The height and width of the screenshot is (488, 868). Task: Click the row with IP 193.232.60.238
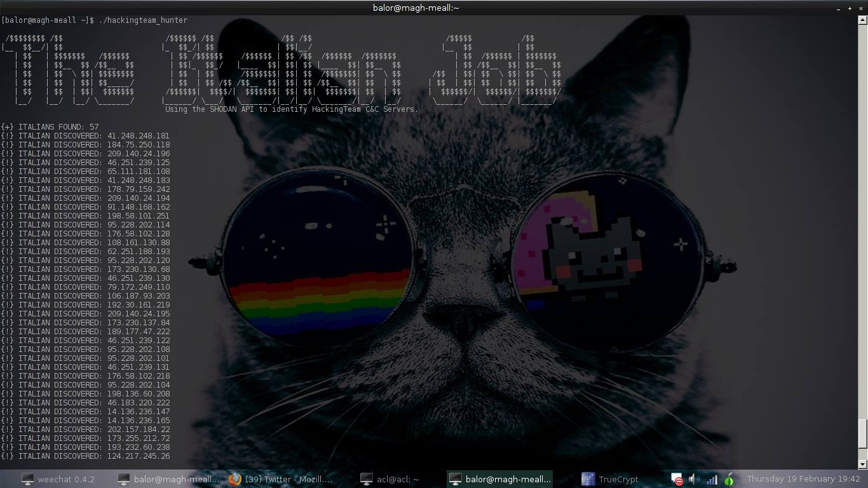coord(85,447)
